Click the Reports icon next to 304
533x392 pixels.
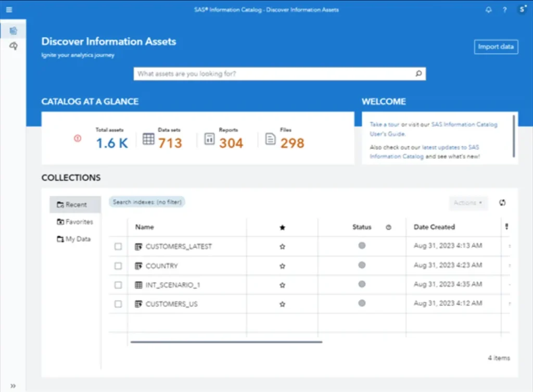click(x=209, y=138)
